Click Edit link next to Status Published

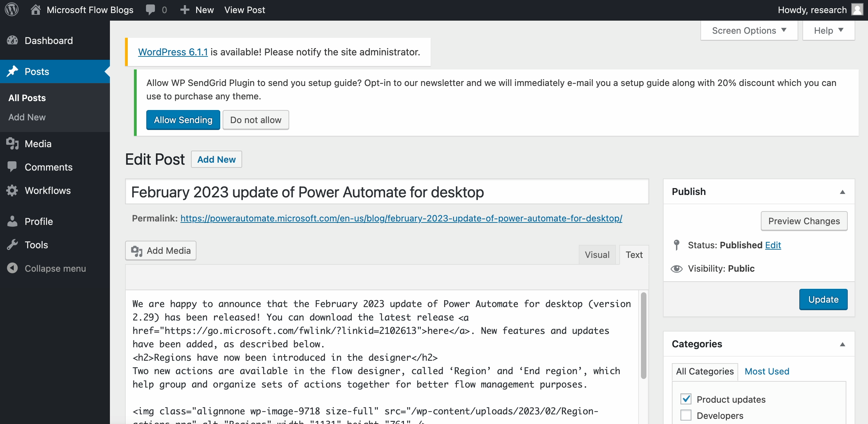[773, 245]
